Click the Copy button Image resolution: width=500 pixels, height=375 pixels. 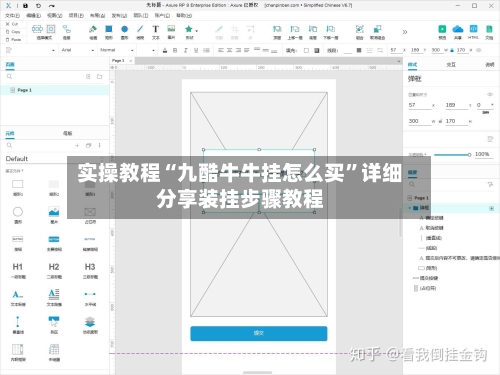point(13,32)
